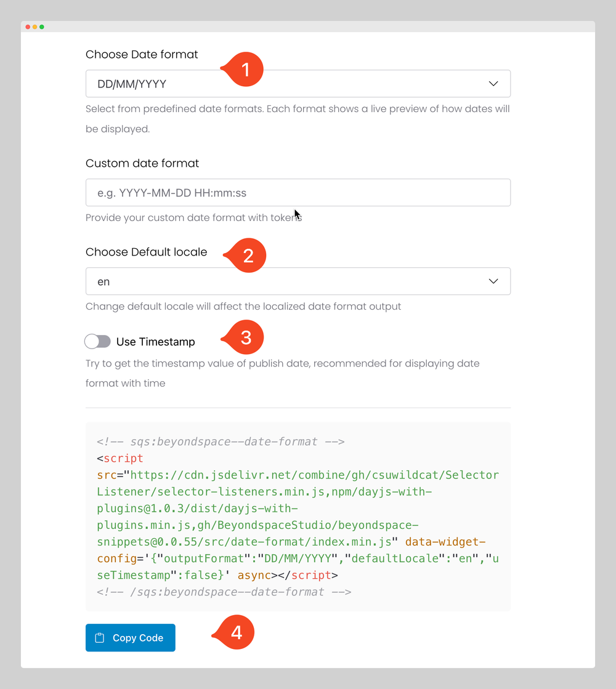Image resolution: width=616 pixels, height=689 pixels.
Task: Click inside the generated script code area
Action: (x=298, y=516)
